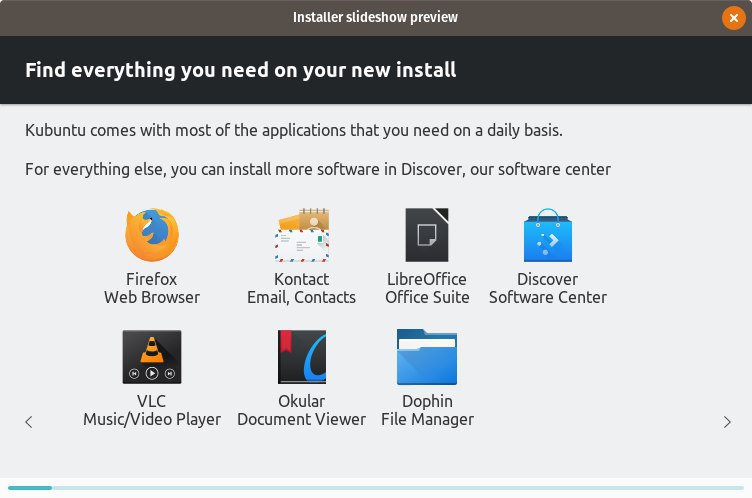Click the Discover shopping bag icon
This screenshot has height=498, width=752.
(548, 235)
